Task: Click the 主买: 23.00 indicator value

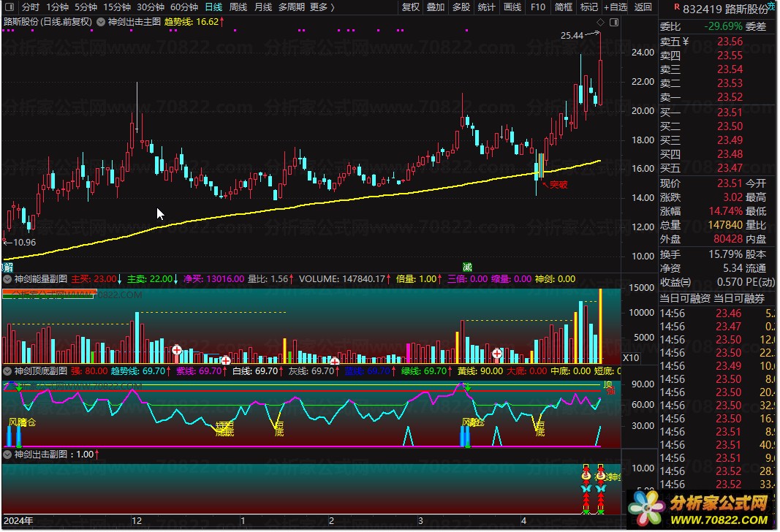Action: pyautogui.click(x=96, y=279)
